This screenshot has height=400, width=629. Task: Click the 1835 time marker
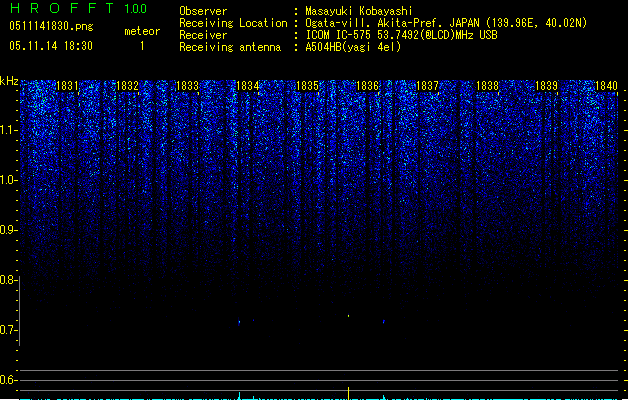pyautogui.click(x=307, y=86)
